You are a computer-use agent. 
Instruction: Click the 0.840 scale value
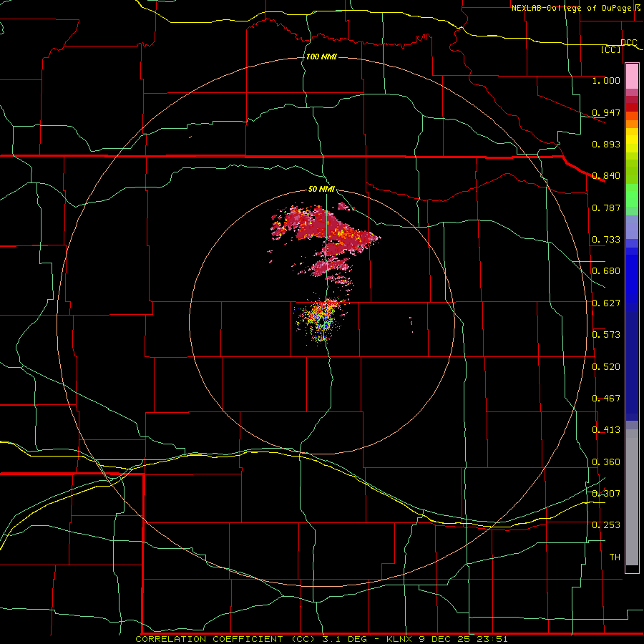pos(606,176)
